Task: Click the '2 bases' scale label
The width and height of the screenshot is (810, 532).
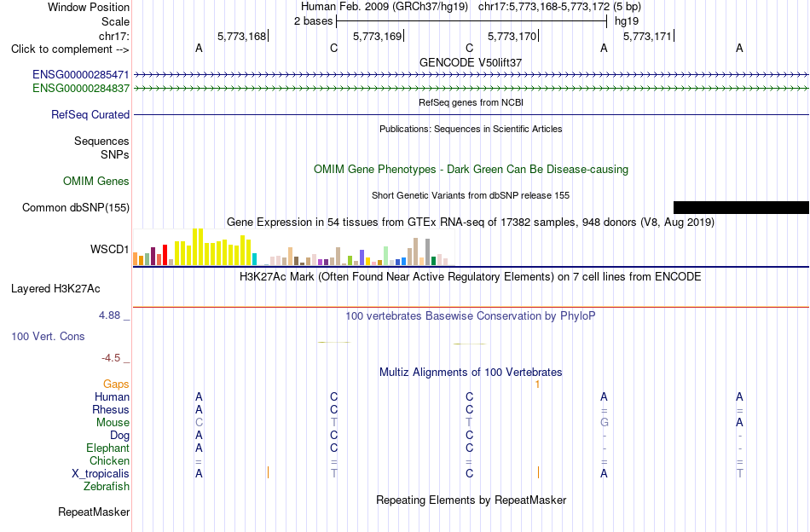Action: tap(313, 21)
